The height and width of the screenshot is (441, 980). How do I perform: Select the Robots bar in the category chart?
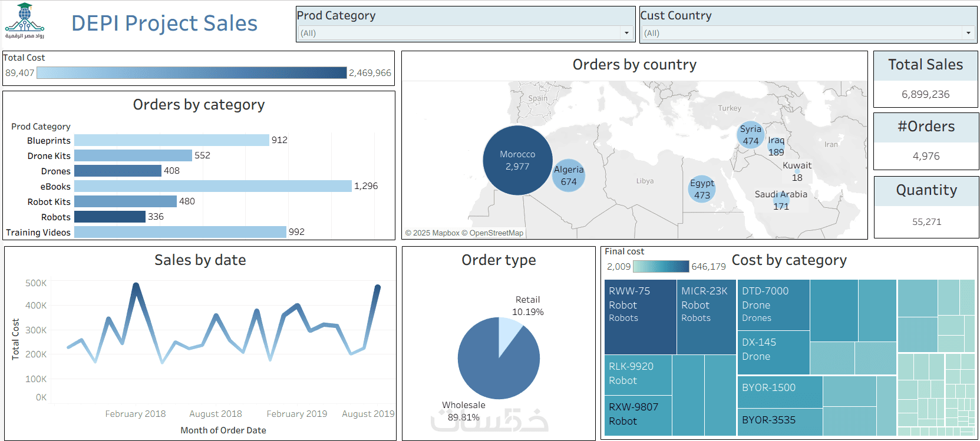tap(110, 217)
